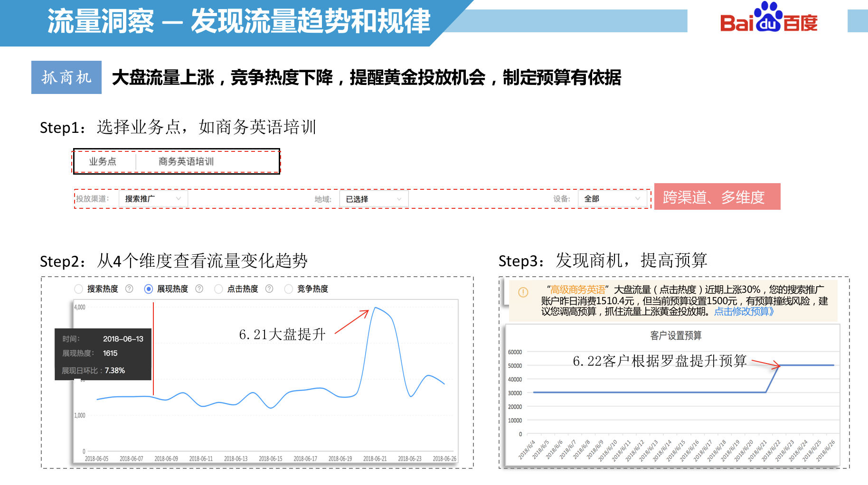Open the 设备 全部 dropdown
The height and width of the screenshot is (485, 868).
pos(613,199)
